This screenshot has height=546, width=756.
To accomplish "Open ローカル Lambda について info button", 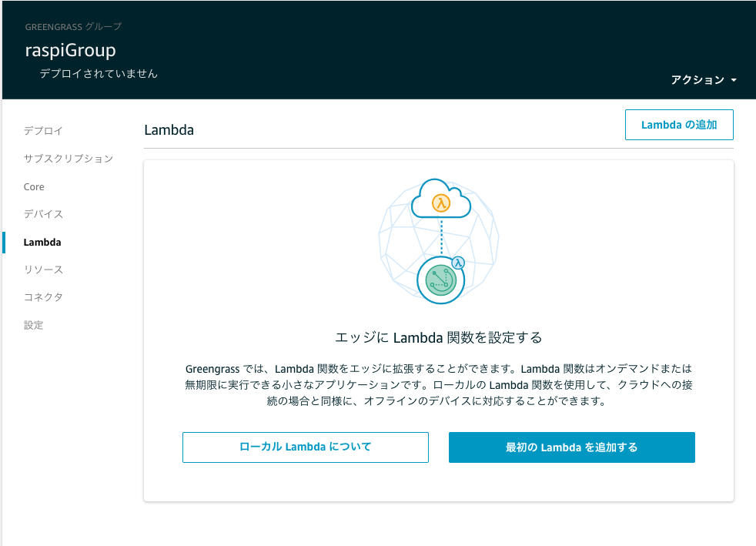I will (x=305, y=447).
